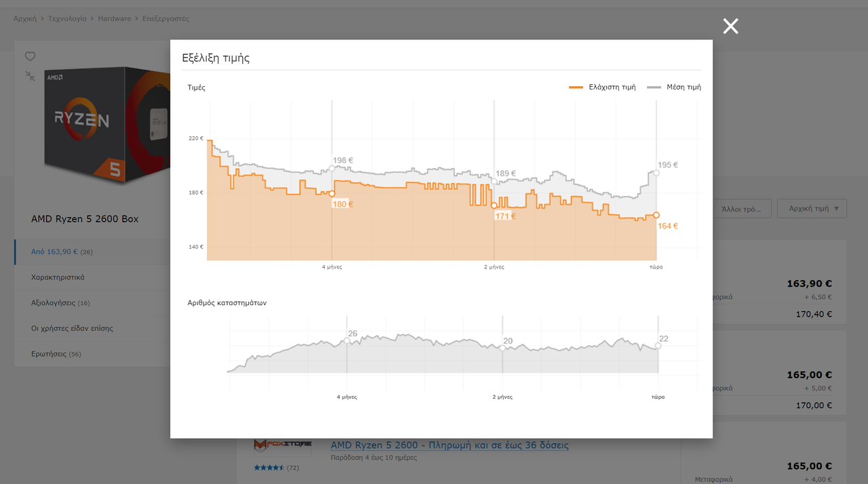This screenshot has width=868, height=484.
Task: Click the Foxstore shop logo
Action: 282,445
